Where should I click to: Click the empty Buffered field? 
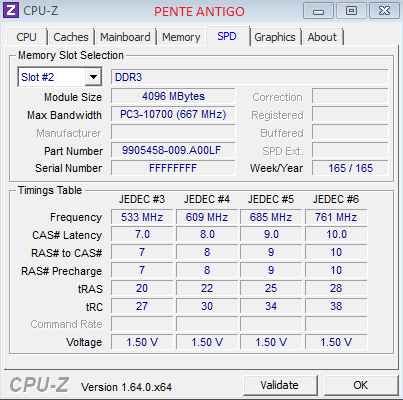[350, 132]
